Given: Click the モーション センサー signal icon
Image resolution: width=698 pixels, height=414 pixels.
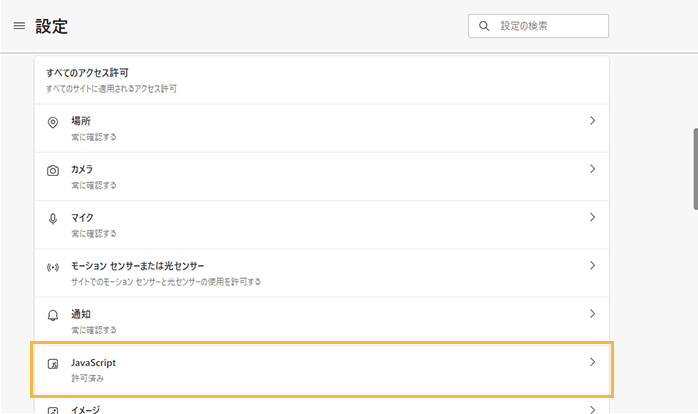Looking at the screenshot, I should (53, 267).
